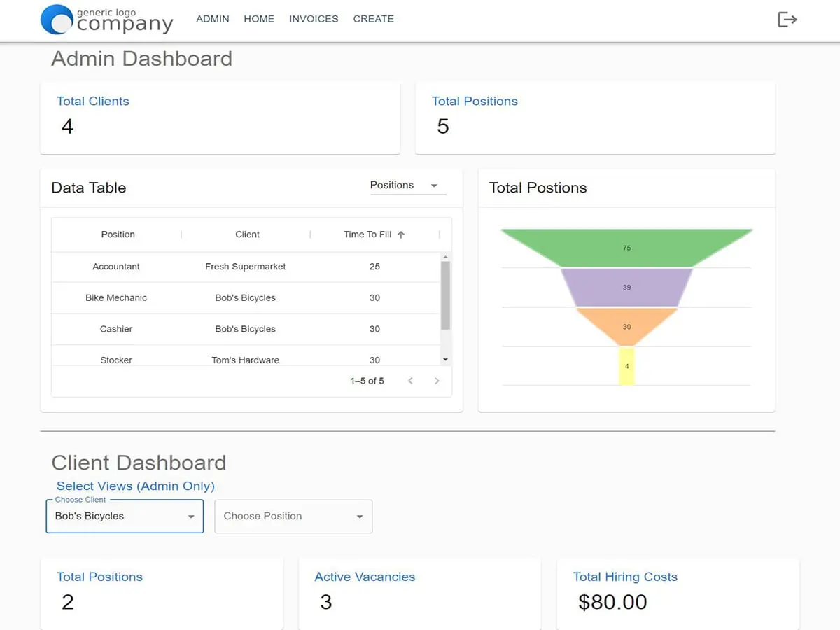The width and height of the screenshot is (840, 630).
Task: Go to previous table page arrow
Action: pyautogui.click(x=411, y=381)
